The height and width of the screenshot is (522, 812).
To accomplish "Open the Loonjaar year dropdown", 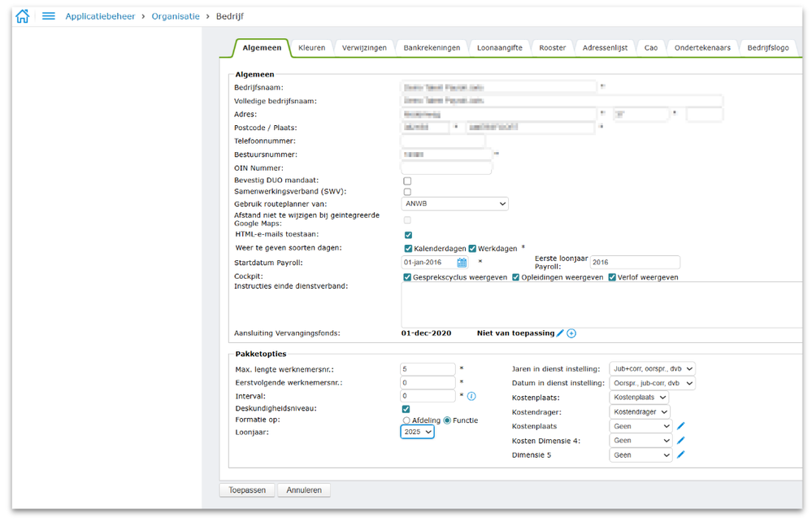I will pyautogui.click(x=418, y=433).
